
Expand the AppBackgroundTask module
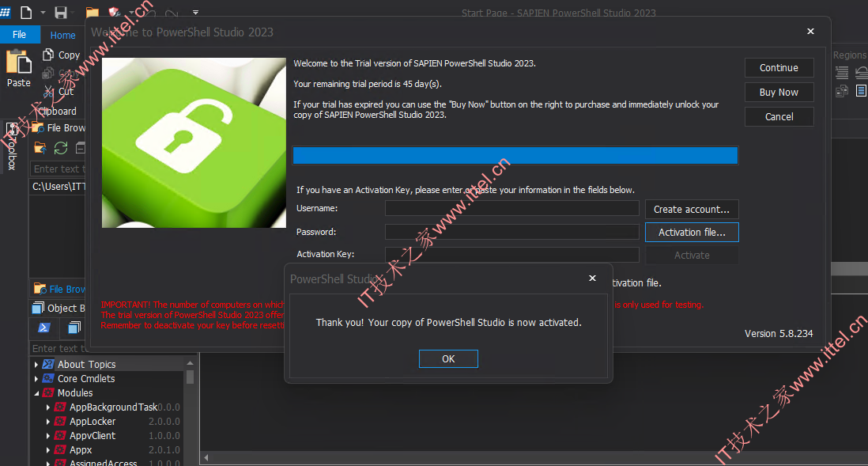48,407
